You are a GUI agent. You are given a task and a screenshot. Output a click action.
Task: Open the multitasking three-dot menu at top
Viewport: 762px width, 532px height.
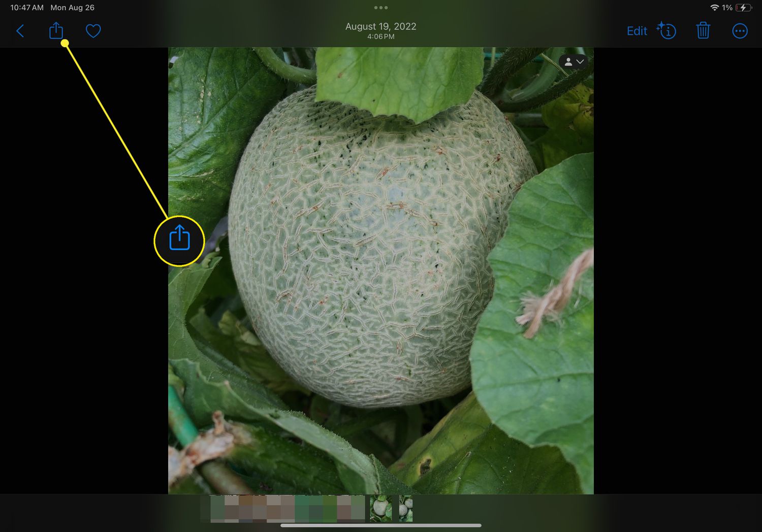tap(380, 8)
